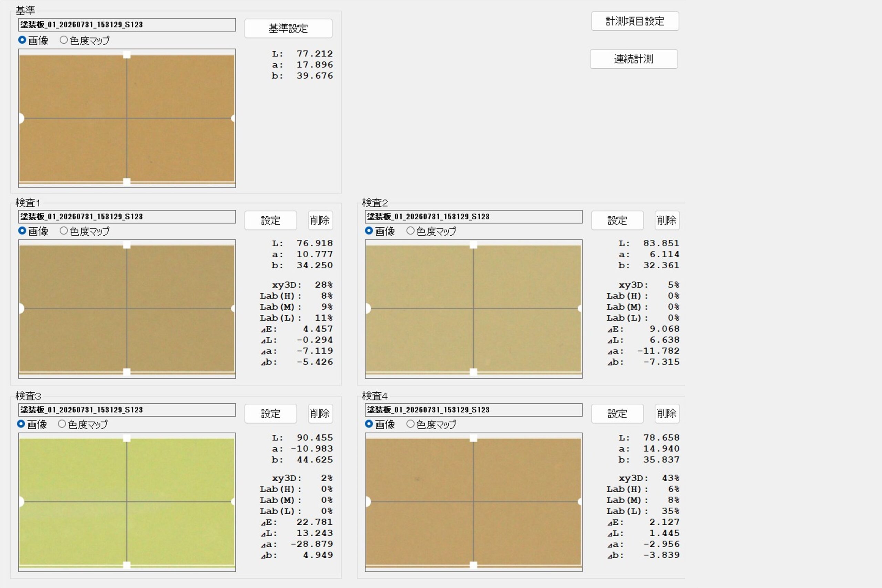Click 検査1 Δb value -5.426

[x=315, y=362]
